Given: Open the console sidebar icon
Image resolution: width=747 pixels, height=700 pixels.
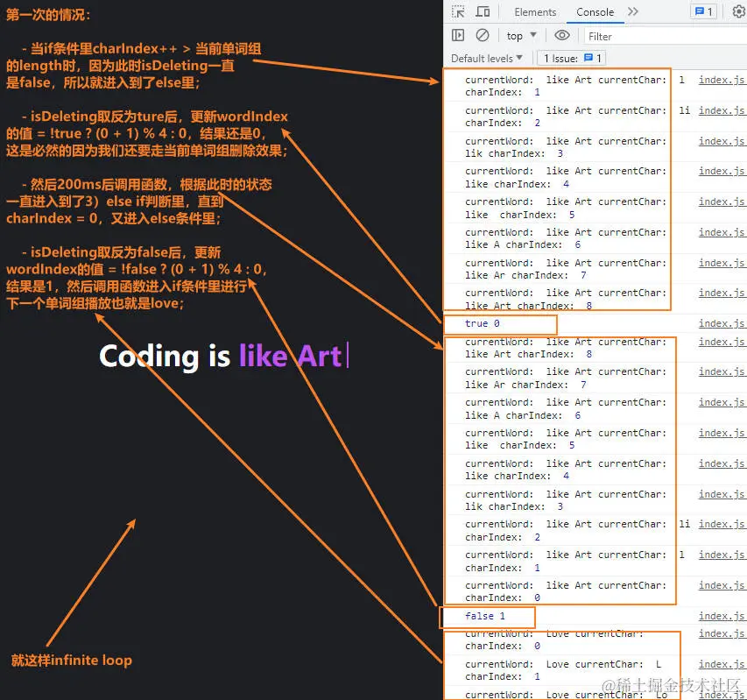Looking at the screenshot, I should tap(456, 35).
